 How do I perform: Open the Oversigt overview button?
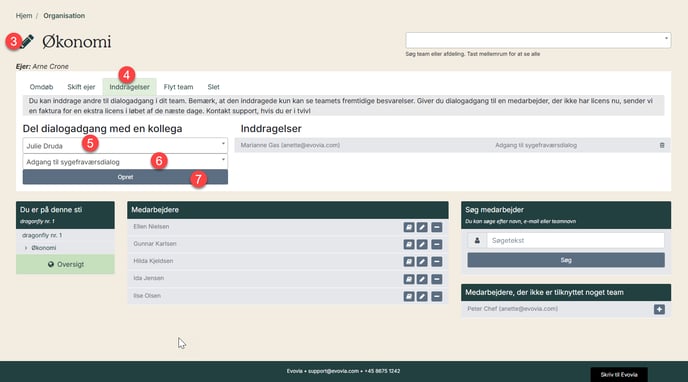tap(65, 264)
